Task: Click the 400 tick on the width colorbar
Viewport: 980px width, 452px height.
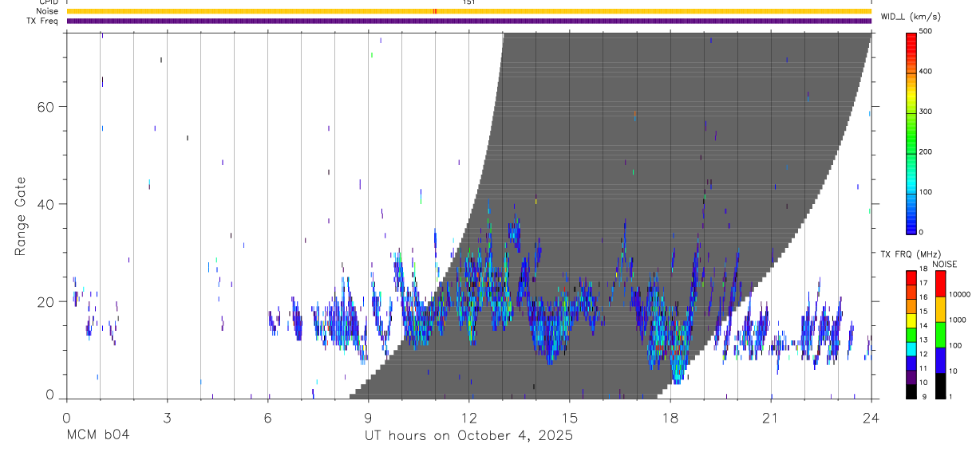Action: click(927, 72)
